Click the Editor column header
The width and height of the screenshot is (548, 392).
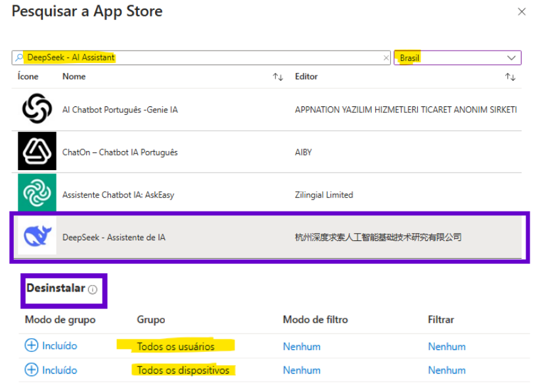click(x=306, y=77)
